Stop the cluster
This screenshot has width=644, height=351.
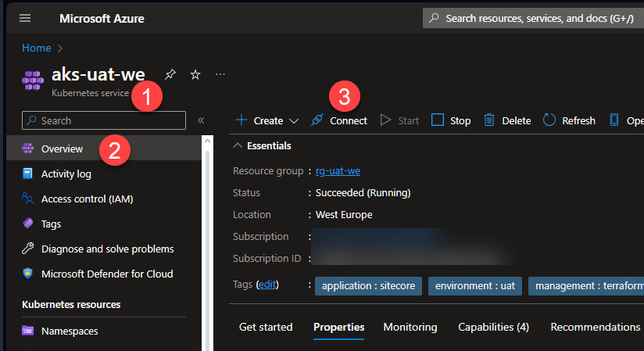click(x=451, y=120)
